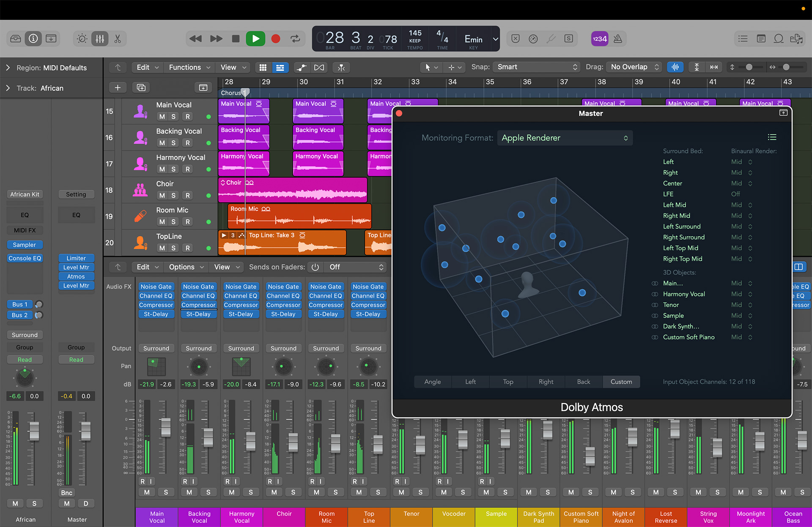Expand the Track: African section
Screen dimensions: 812x527
pyautogui.click(x=8, y=88)
